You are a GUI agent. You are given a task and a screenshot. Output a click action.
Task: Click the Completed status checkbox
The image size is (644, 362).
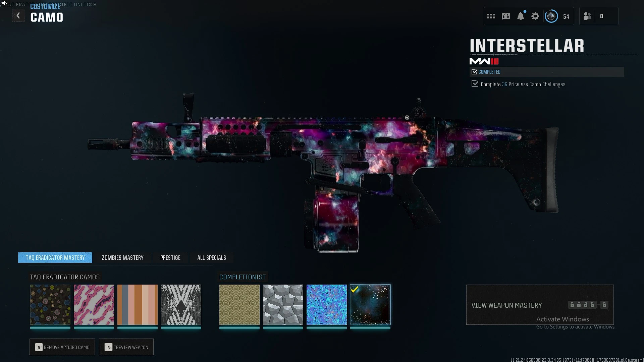[474, 72]
